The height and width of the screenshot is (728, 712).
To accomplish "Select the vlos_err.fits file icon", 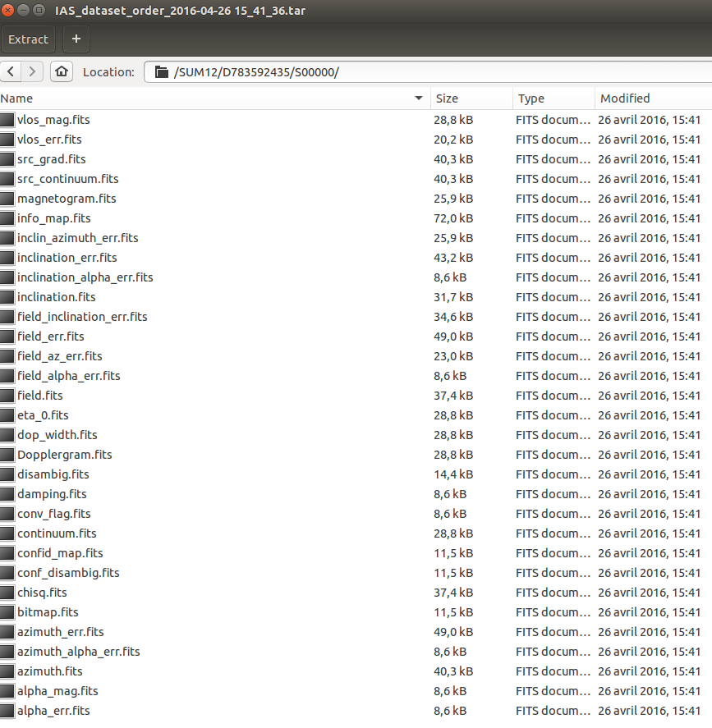I will pyautogui.click(x=7, y=140).
